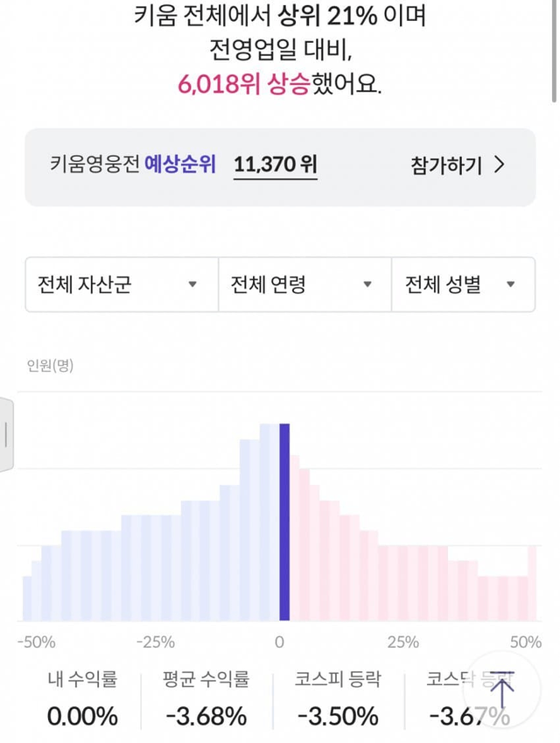Click the underlined 11,370 위 rank
Viewport: 560px width, 743px height.
point(275,165)
